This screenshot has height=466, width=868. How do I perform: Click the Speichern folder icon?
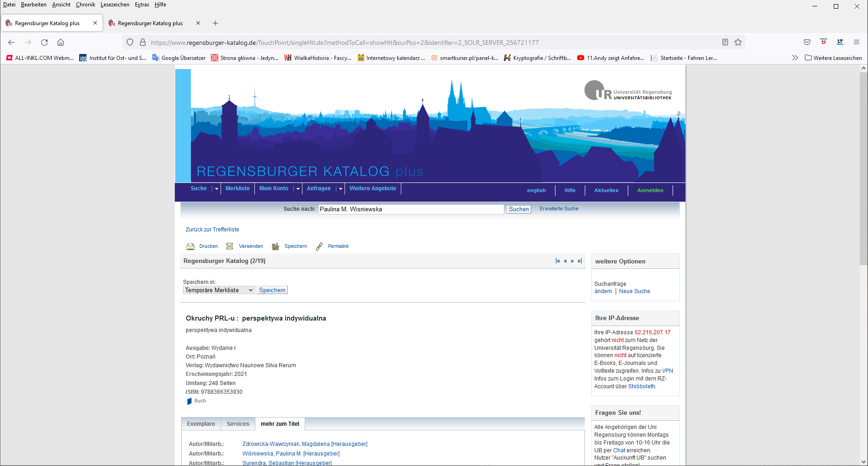click(x=275, y=246)
